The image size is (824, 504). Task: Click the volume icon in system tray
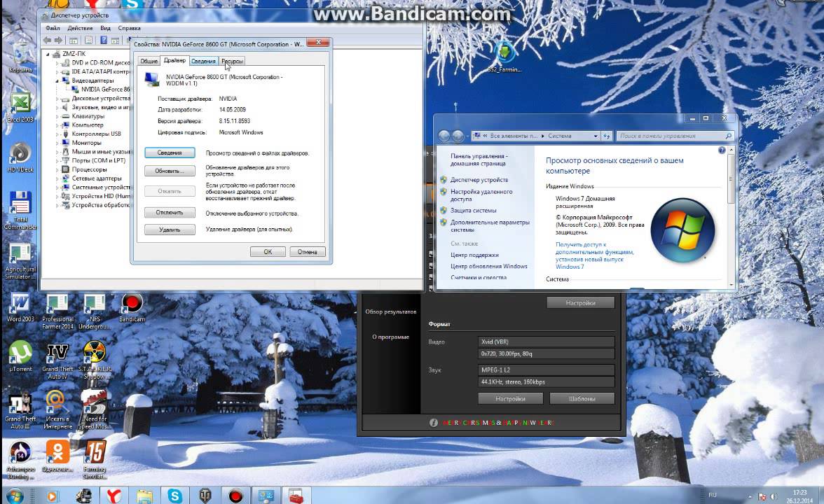774,496
